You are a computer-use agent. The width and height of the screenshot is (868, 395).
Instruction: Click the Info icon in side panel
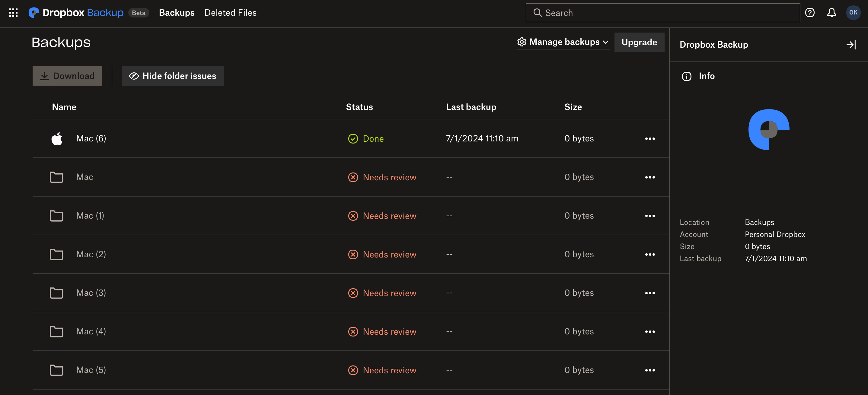[x=686, y=76]
